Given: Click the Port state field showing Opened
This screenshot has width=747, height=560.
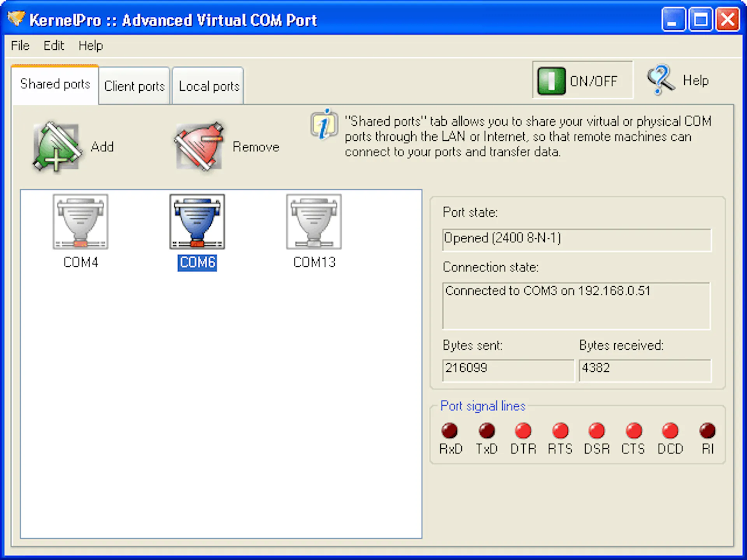Looking at the screenshot, I should 577,240.
